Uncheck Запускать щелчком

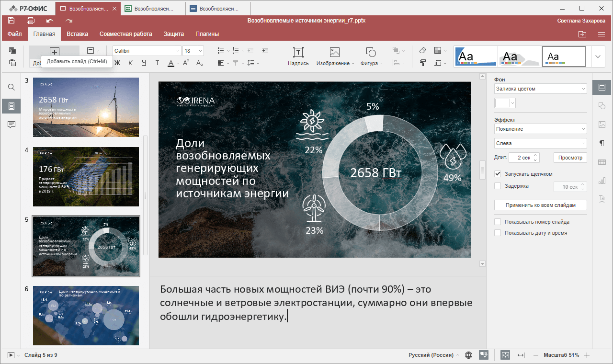[x=498, y=174]
